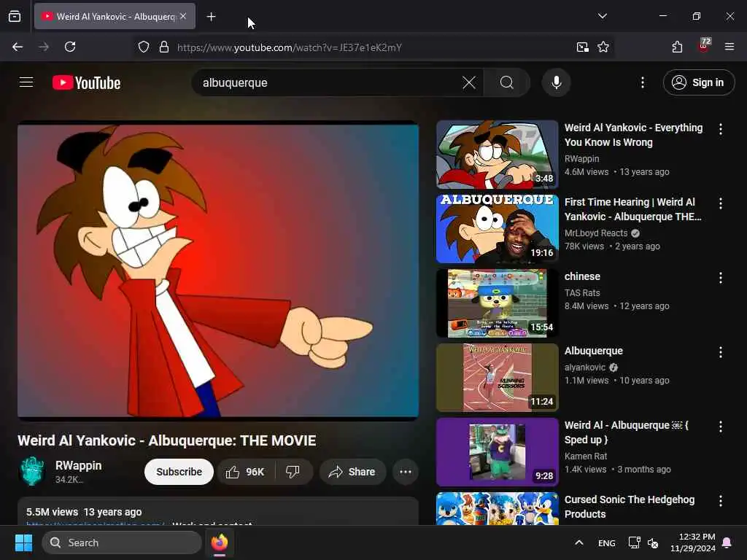
Task: Change the ENG input language
Action: (x=606, y=542)
